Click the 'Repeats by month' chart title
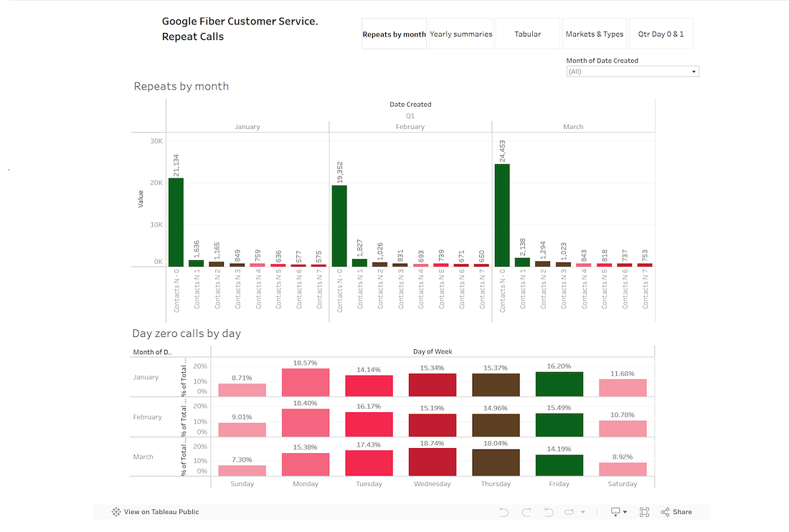The height and width of the screenshot is (532, 789). (x=181, y=86)
